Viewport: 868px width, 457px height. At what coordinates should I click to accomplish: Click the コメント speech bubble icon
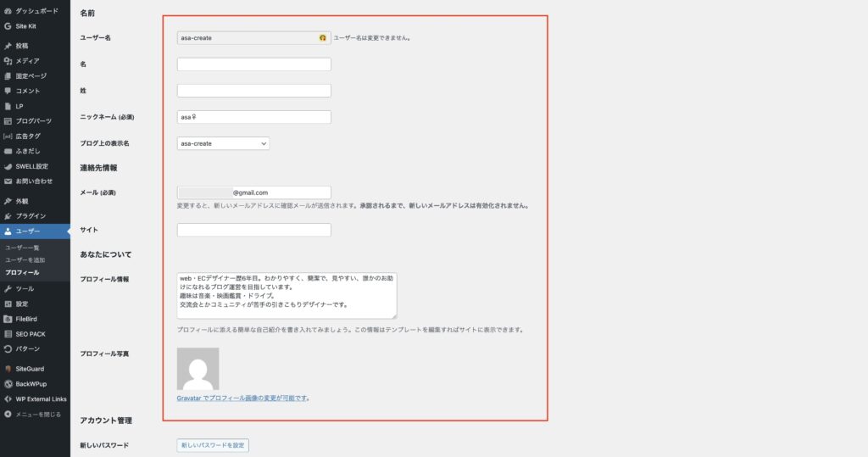8,91
